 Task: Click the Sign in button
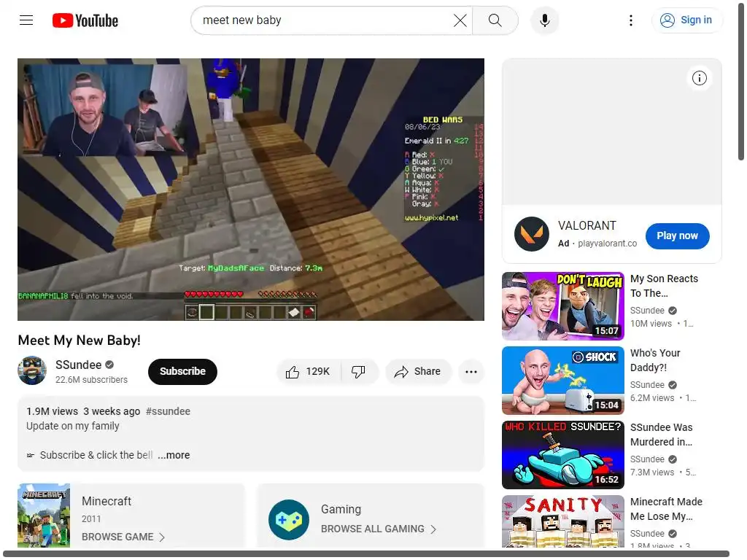click(686, 20)
